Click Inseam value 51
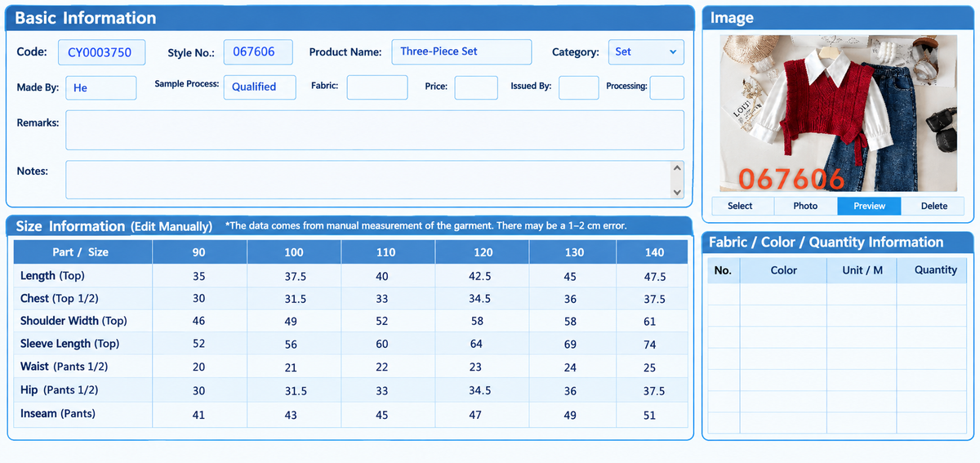 650,415
